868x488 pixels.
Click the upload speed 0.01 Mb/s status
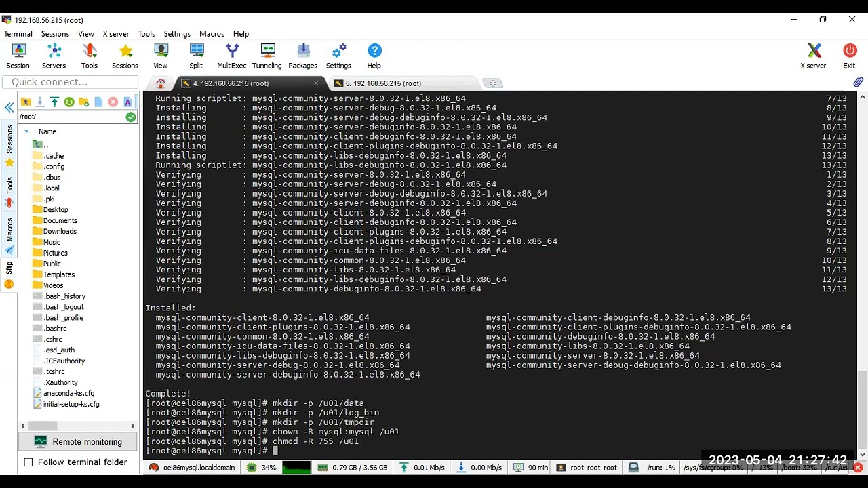[422, 468]
